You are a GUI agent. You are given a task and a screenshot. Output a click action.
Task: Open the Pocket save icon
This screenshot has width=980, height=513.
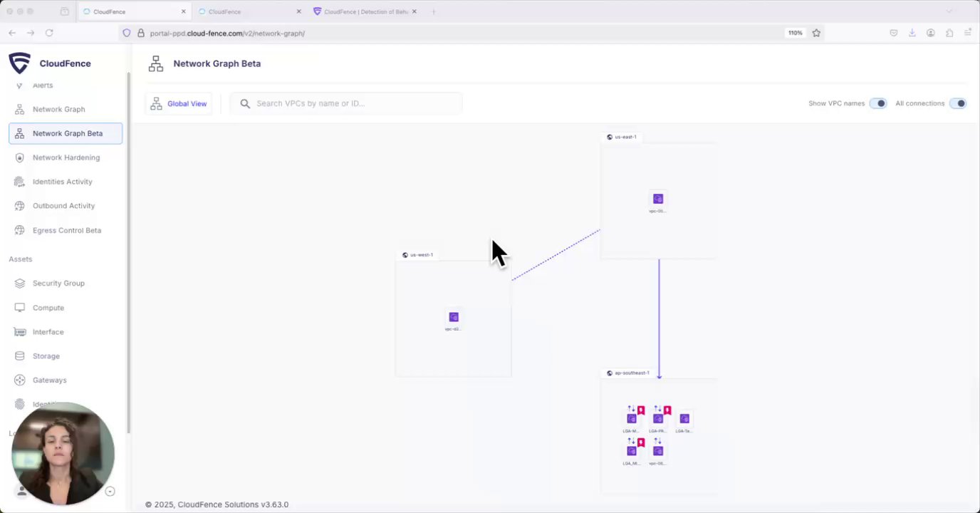(x=894, y=33)
